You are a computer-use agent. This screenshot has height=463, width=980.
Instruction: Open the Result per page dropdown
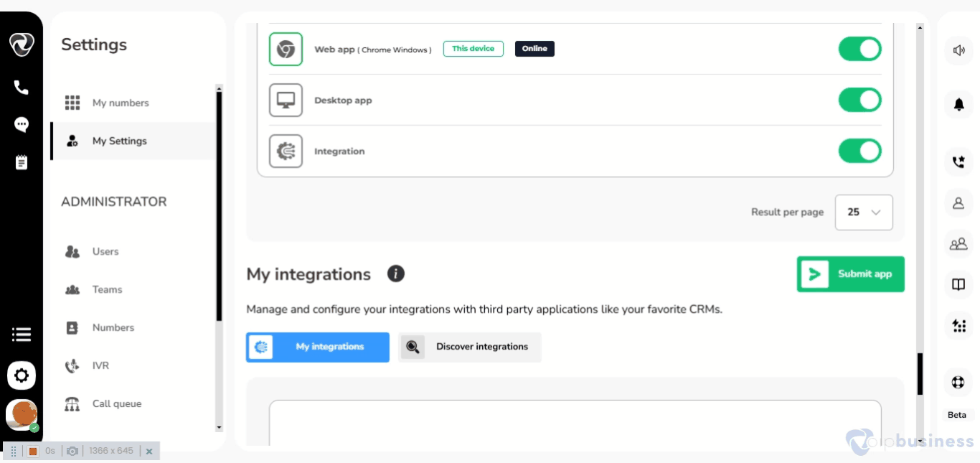(864, 212)
